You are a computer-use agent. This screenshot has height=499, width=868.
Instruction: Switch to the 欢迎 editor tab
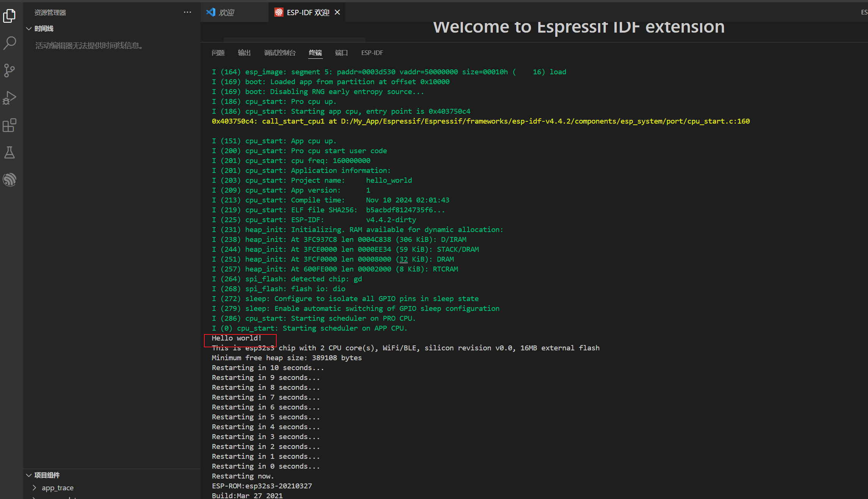click(226, 13)
